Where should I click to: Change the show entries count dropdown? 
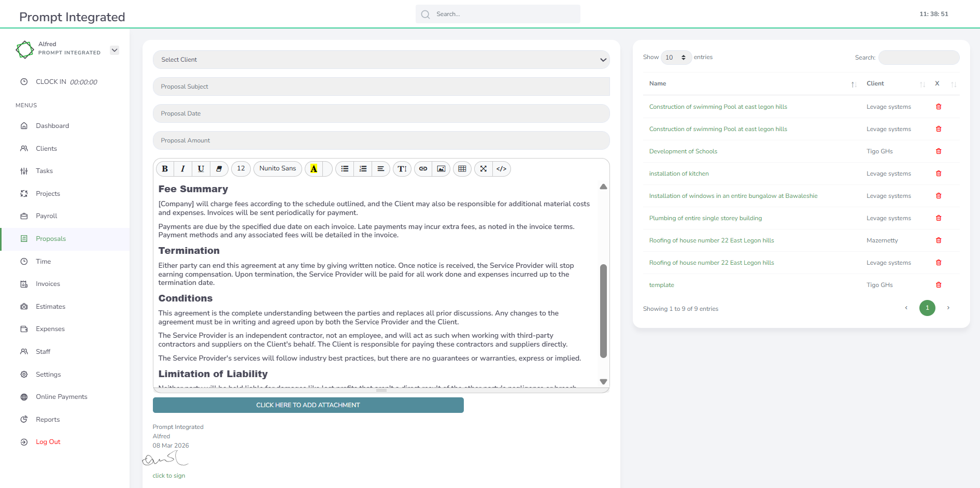(x=676, y=58)
